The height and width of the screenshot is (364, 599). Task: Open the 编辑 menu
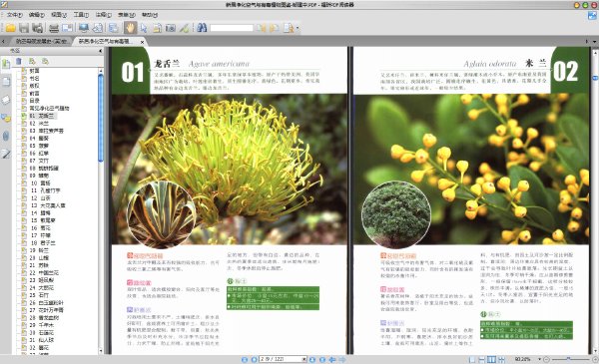37,15
